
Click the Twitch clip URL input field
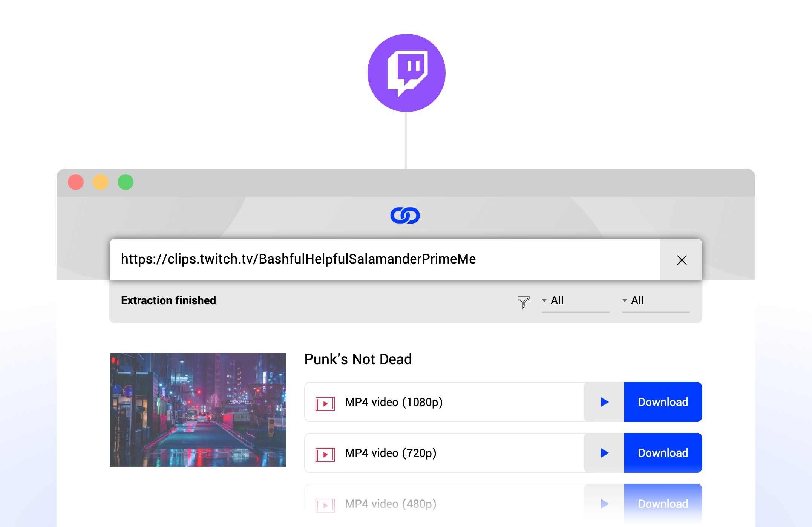pyautogui.click(x=385, y=260)
